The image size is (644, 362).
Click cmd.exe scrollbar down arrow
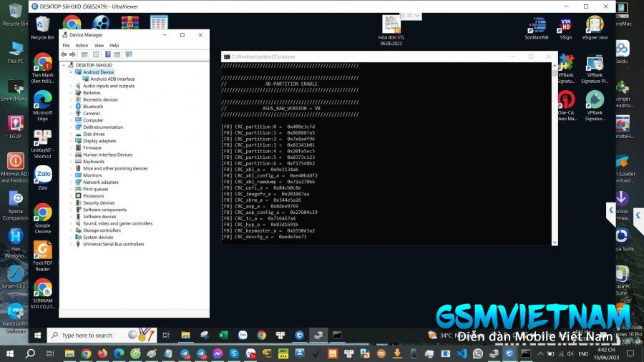point(555,242)
